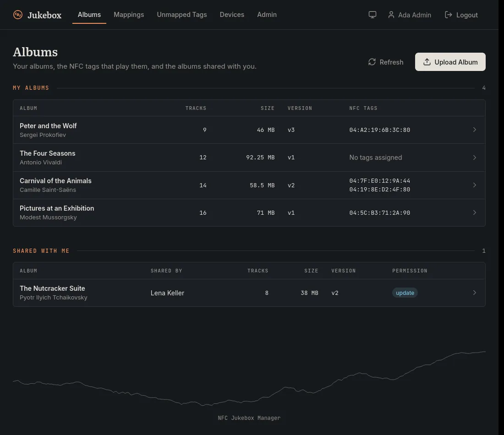Click the update permission badge

point(405,293)
